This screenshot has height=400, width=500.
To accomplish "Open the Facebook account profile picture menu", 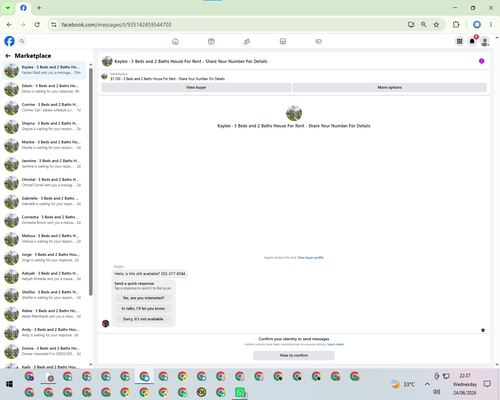I will tap(485, 41).
